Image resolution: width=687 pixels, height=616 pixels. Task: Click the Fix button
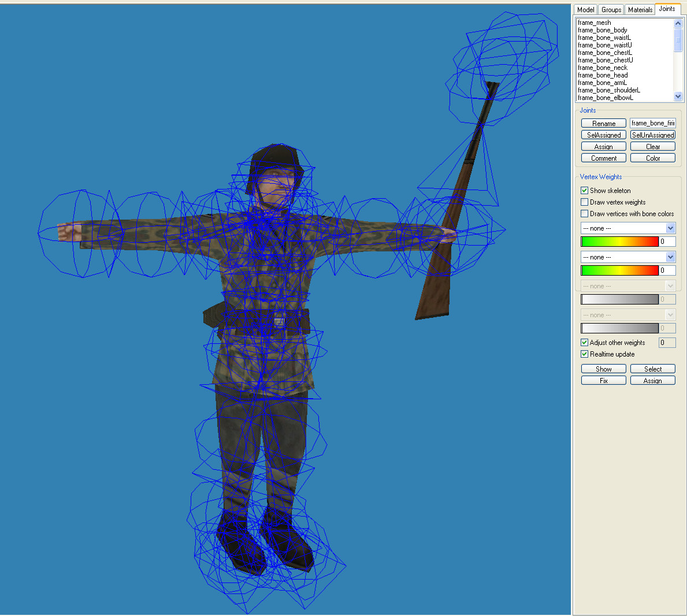tap(603, 380)
